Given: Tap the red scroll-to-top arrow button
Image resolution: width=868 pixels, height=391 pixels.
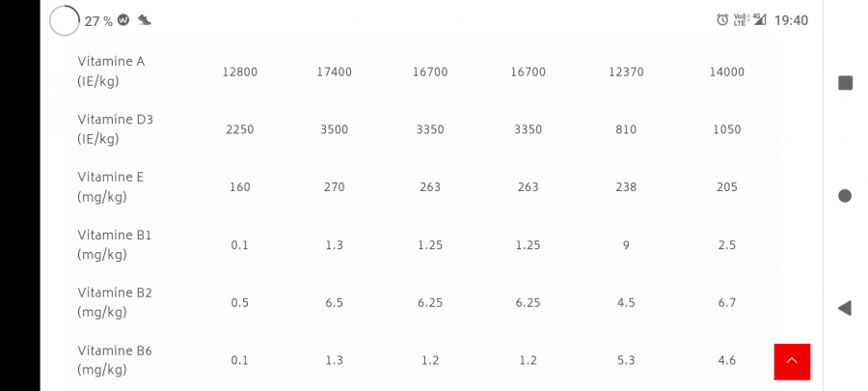Looking at the screenshot, I should [x=792, y=361].
